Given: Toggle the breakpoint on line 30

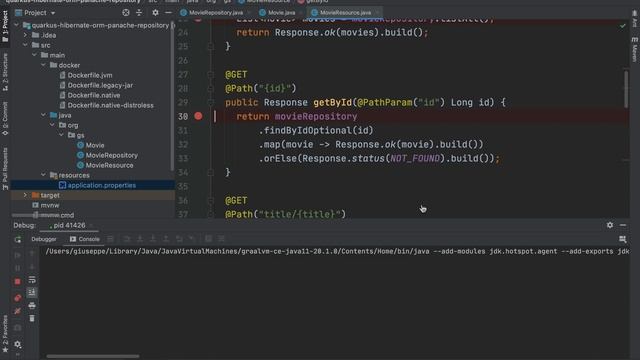Looking at the screenshot, I should coord(198,116).
